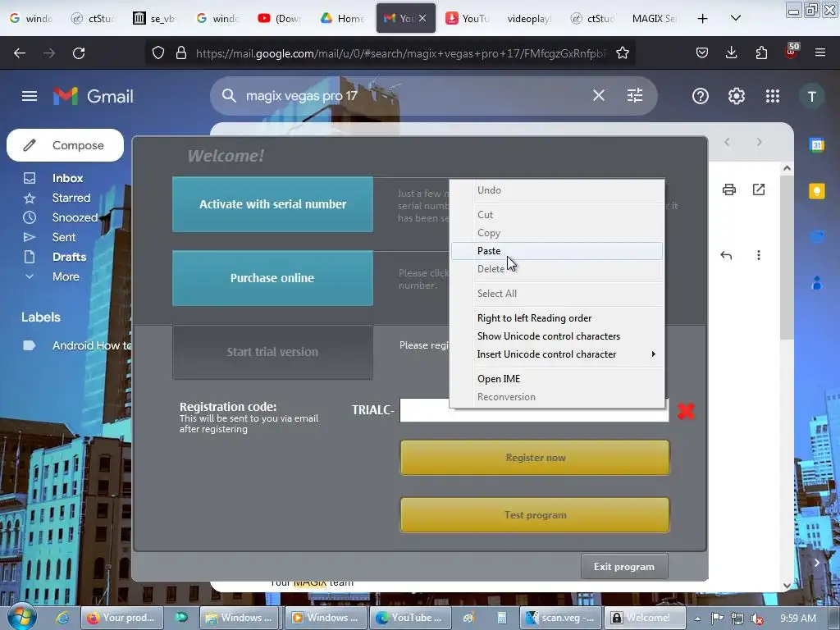Open Google Calendar side panel icon

click(817, 144)
